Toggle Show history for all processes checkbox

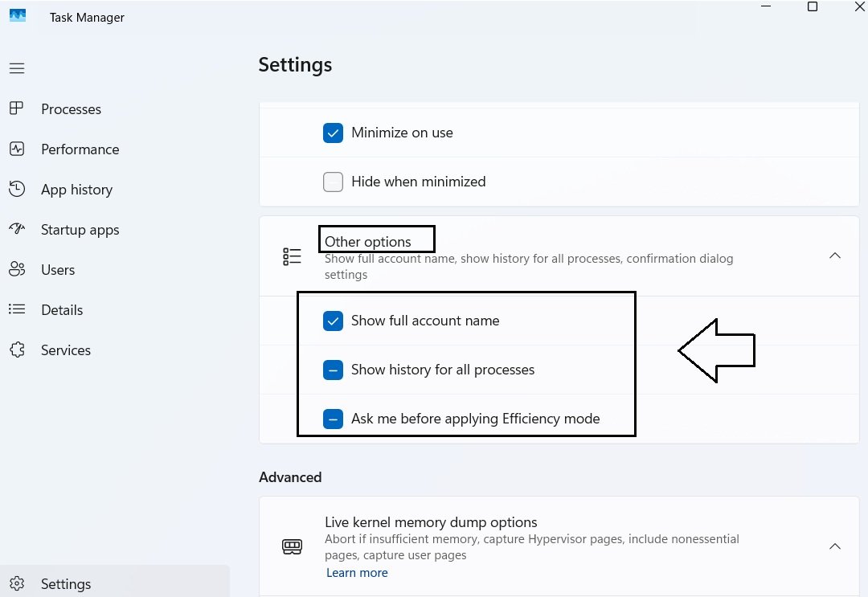[333, 370]
